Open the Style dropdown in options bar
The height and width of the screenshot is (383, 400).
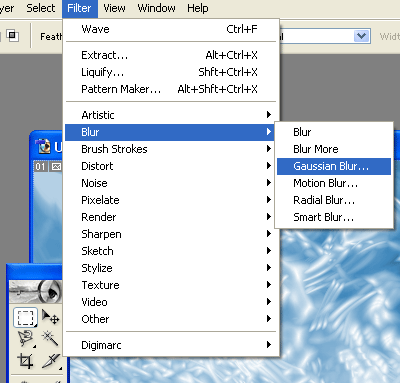[x=362, y=36]
